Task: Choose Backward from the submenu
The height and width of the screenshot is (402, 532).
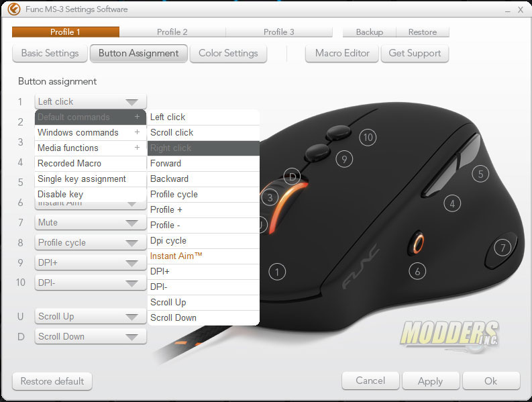Action: click(x=203, y=179)
